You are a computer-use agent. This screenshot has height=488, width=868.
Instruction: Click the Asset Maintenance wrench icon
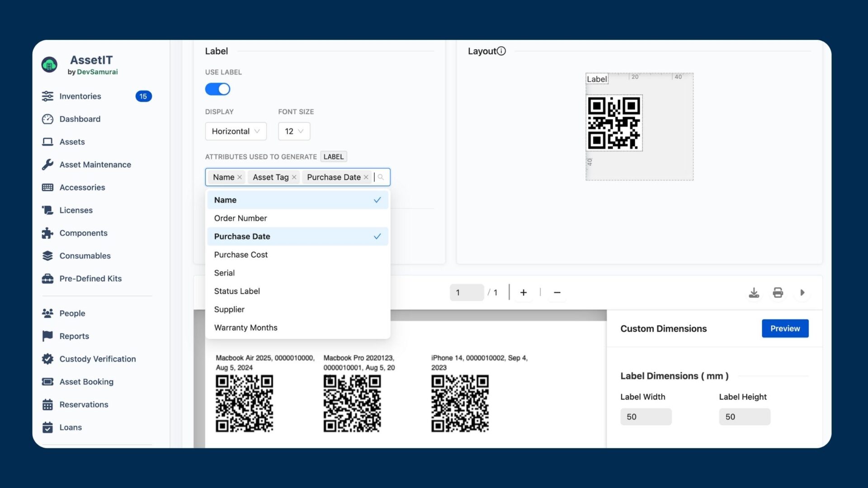(47, 164)
